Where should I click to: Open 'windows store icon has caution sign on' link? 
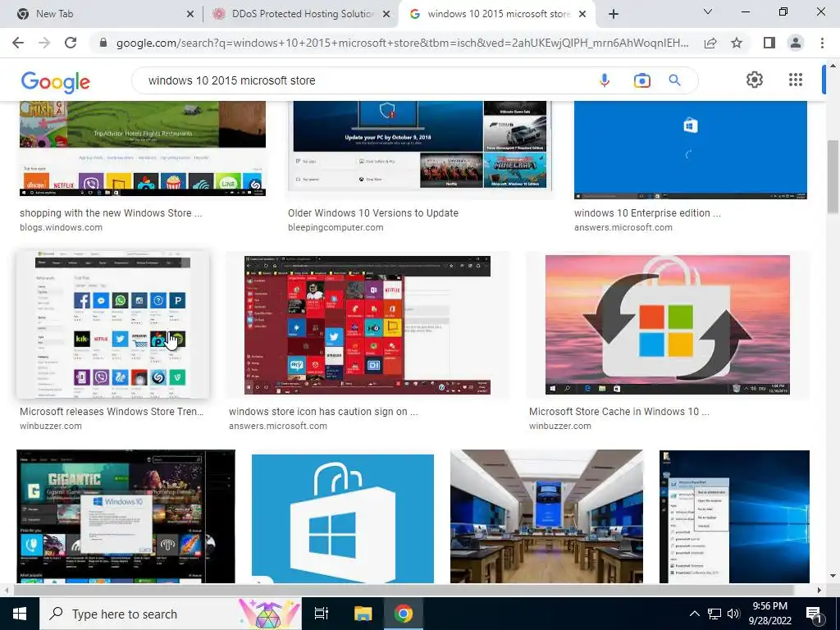pyautogui.click(x=323, y=412)
